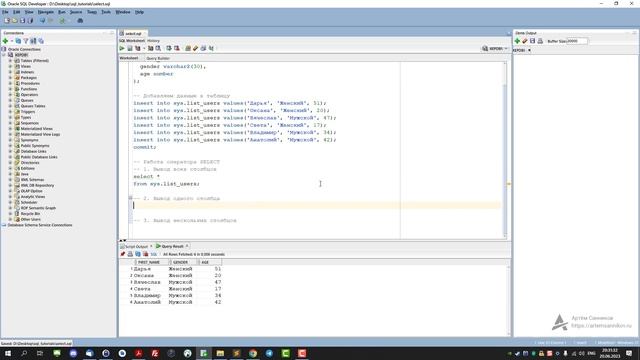Click the Telegram icon on the taskbar
Viewport: 640px width, 360px height.
[269, 353]
